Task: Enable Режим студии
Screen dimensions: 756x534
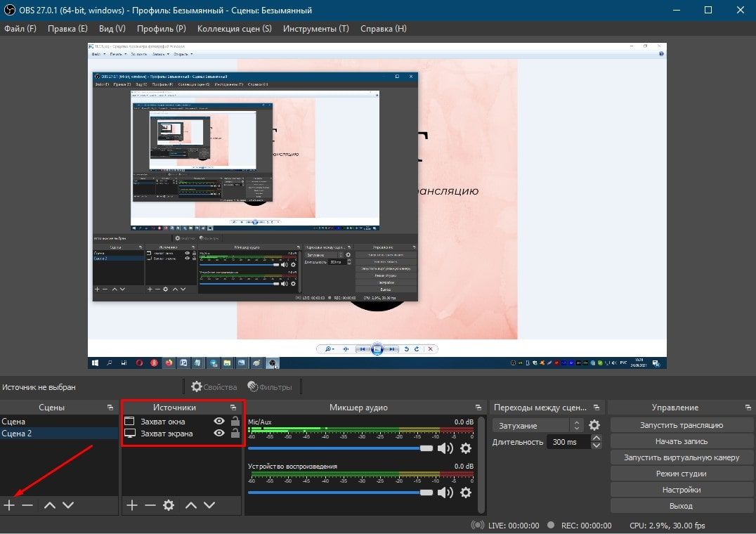Action: [x=682, y=474]
